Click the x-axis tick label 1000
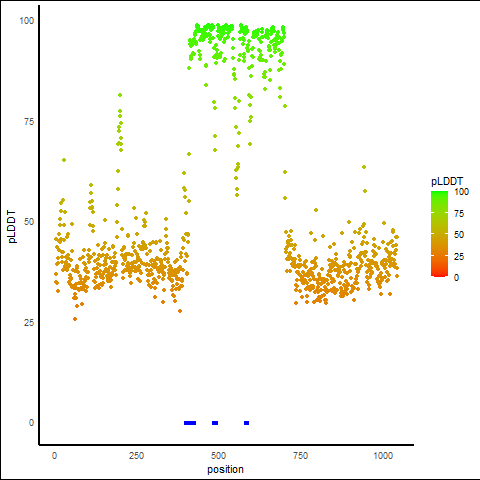Screen dimensions: 480x480 click(x=383, y=456)
